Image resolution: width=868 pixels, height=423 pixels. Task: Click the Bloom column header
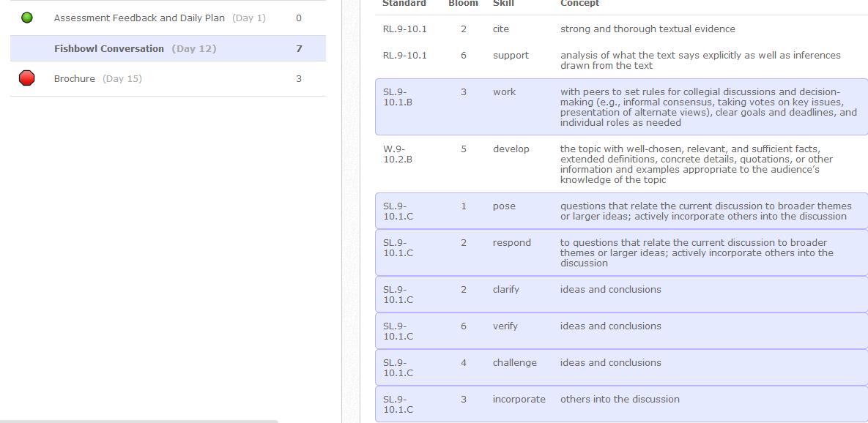pyautogui.click(x=464, y=4)
